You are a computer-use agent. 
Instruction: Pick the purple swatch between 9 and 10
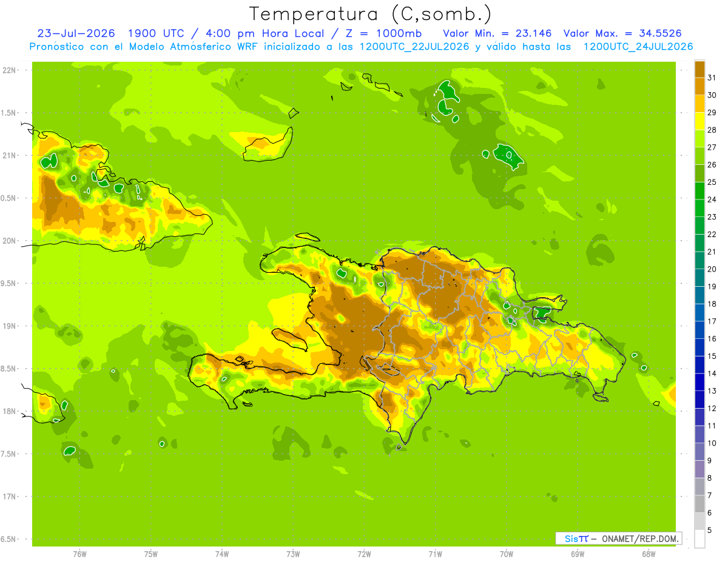[x=699, y=452]
